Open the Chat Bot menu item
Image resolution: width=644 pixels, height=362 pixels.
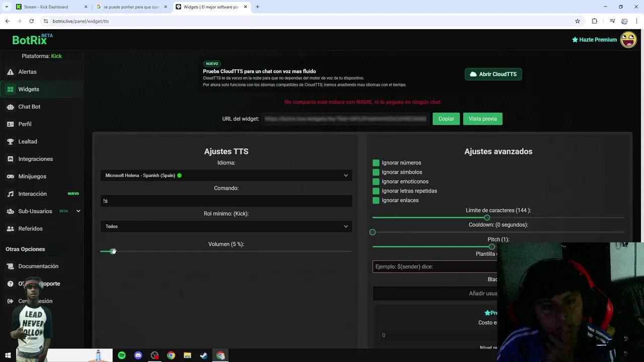[29, 107]
